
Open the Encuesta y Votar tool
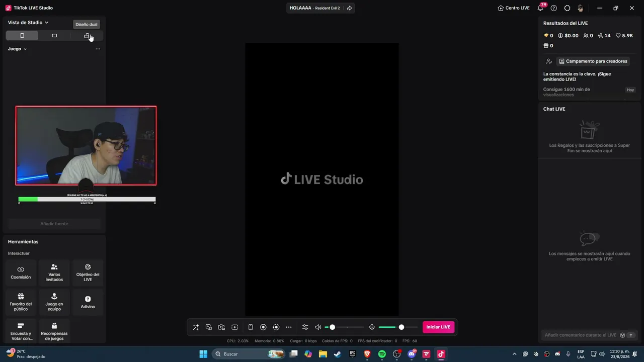[21, 332]
